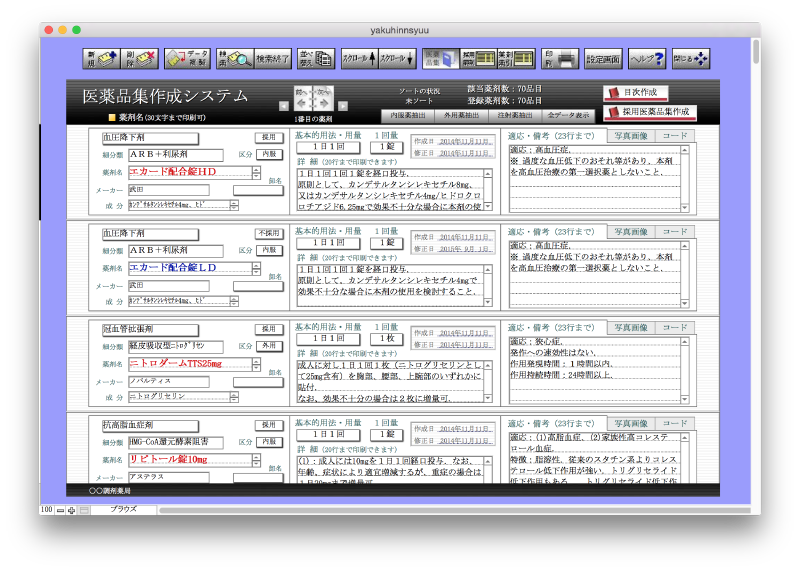
Task: Click 適応・備考 scrollbar down arrow in first record
Action: [685, 207]
